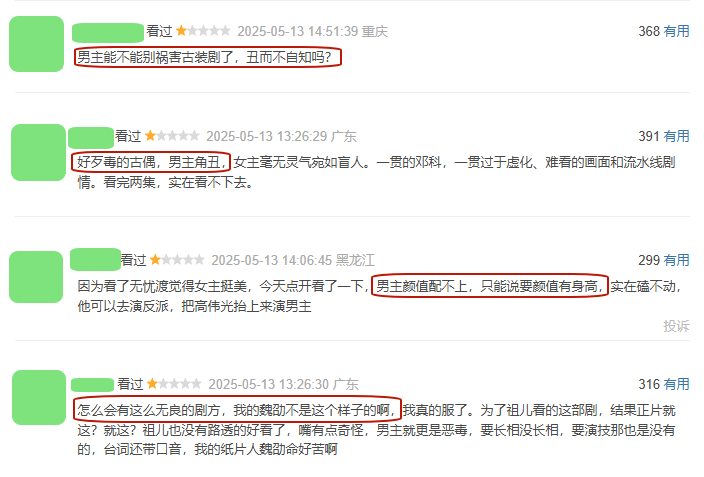
Task: Open the username of the Heilongjiang reviewer
Action: click(x=96, y=259)
